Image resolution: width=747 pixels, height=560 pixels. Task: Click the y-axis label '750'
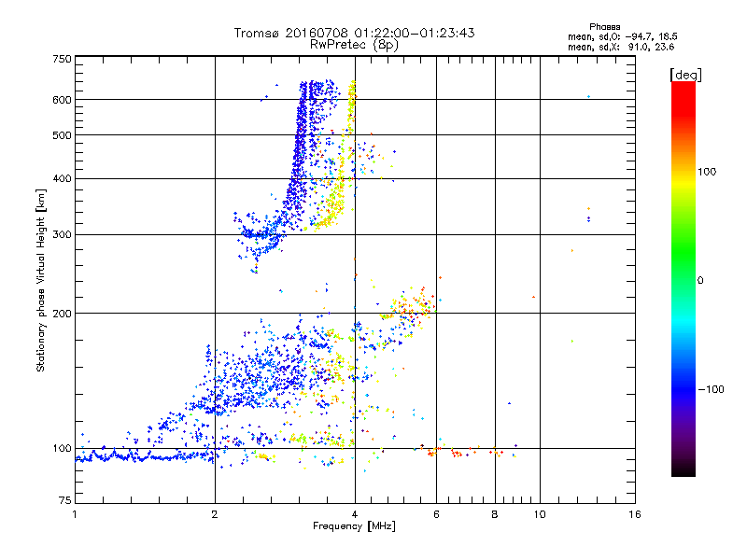tap(62, 59)
